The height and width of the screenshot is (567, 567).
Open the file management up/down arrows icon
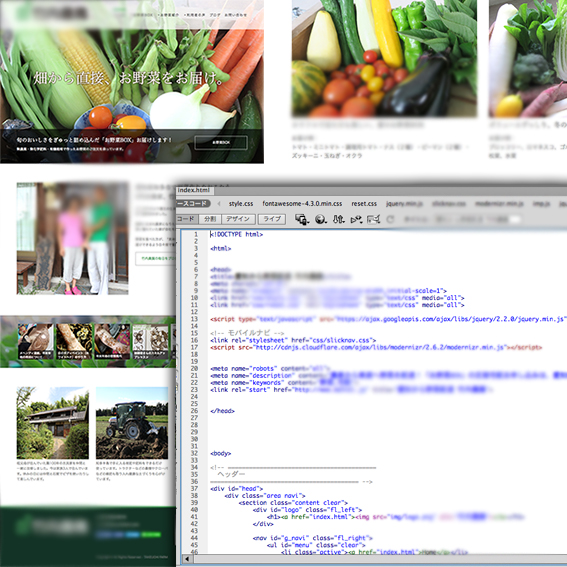[x=338, y=219]
